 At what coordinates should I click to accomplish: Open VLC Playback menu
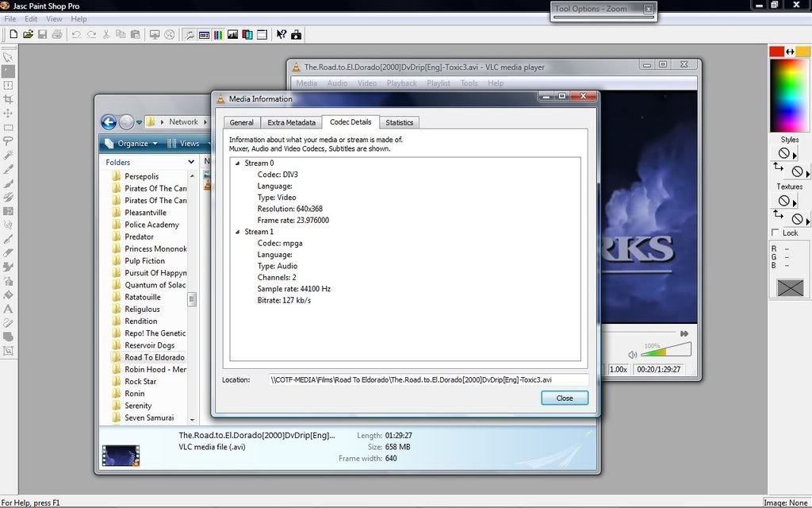[401, 83]
